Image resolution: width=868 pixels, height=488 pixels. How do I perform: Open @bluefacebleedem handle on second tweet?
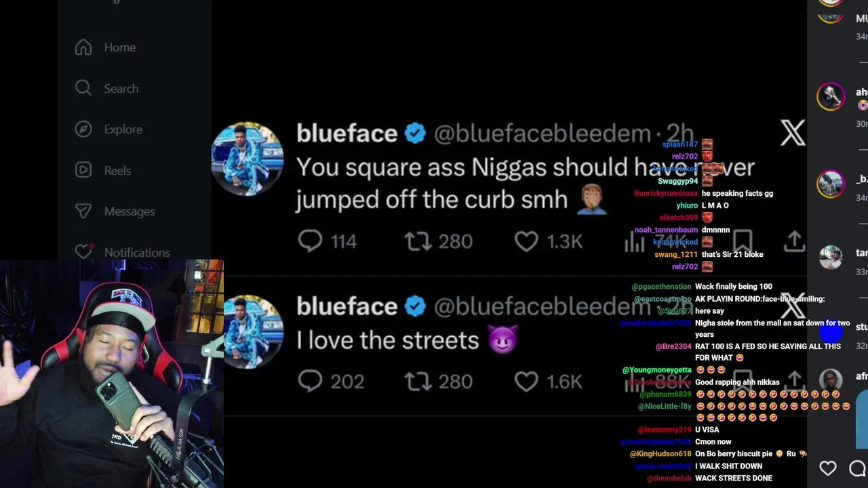(x=542, y=306)
